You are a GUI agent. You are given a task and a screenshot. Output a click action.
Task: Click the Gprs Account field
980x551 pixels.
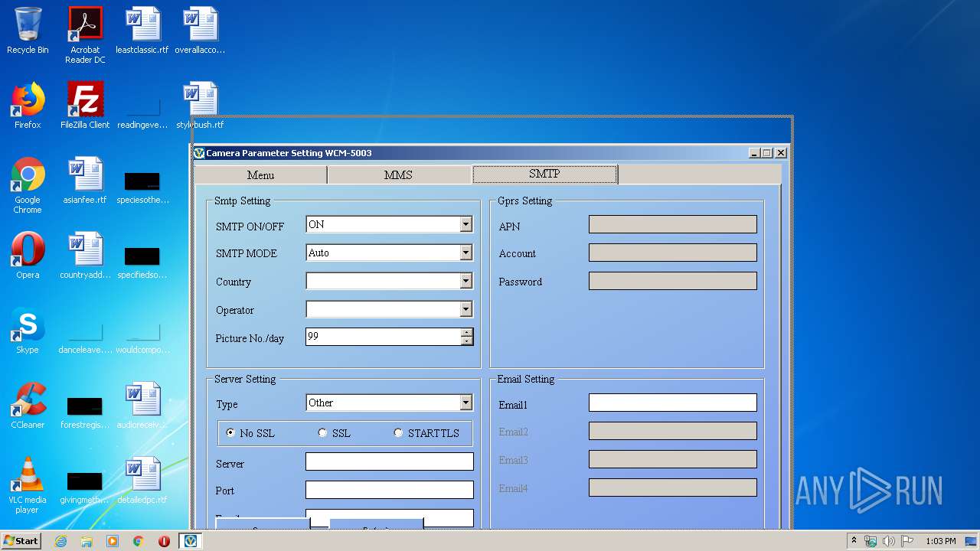[673, 253]
